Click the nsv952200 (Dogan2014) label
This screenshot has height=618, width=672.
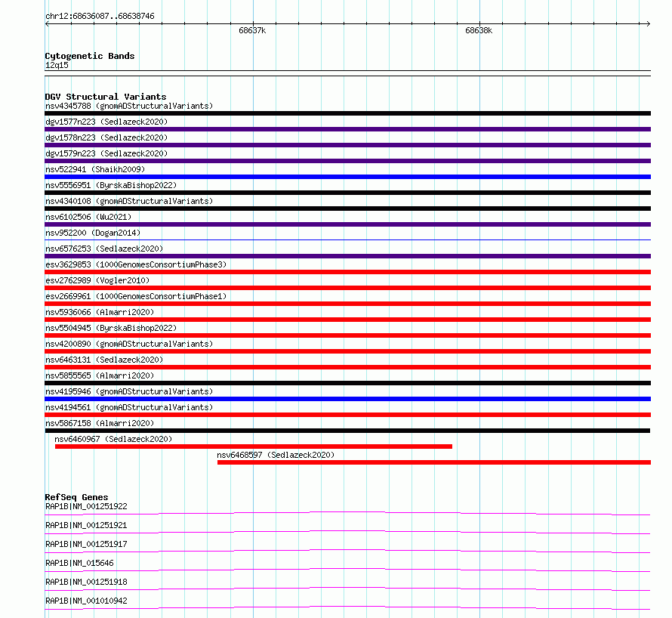pos(93,233)
